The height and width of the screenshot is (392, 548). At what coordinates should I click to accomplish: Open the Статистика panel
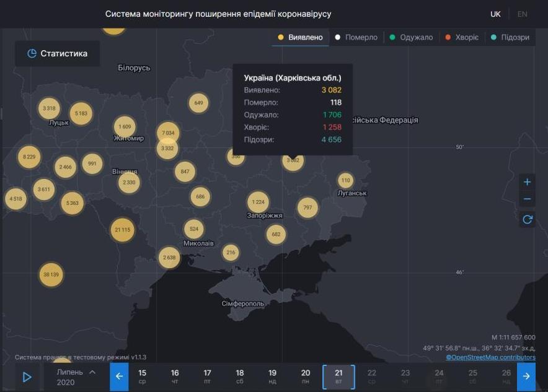(56, 53)
